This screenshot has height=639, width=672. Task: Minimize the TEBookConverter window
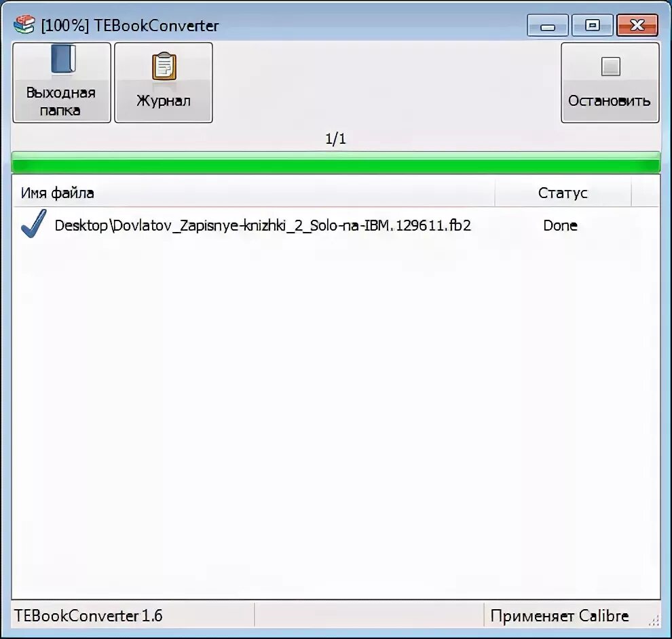click(x=548, y=25)
